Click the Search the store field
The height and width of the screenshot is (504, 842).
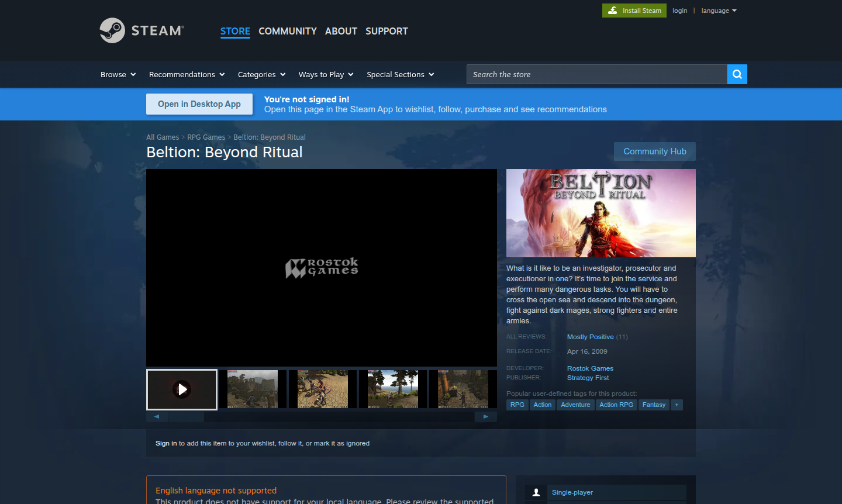point(596,74)
